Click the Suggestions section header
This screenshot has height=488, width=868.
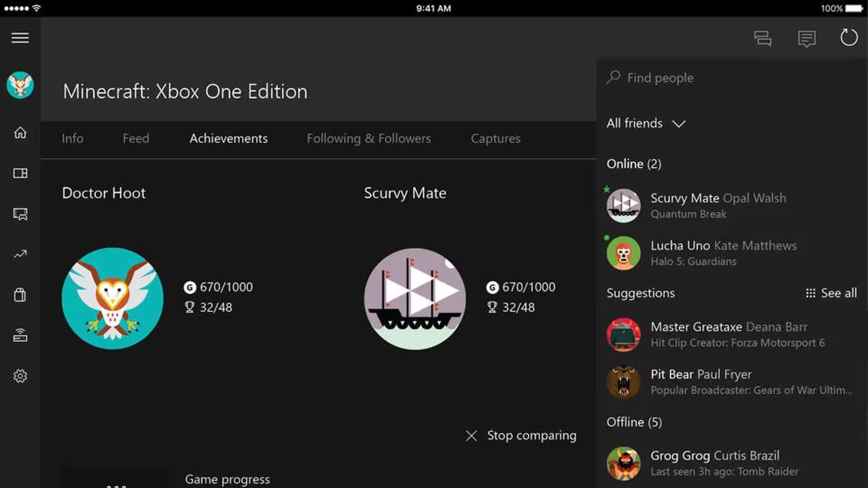(x=641, y=293)
